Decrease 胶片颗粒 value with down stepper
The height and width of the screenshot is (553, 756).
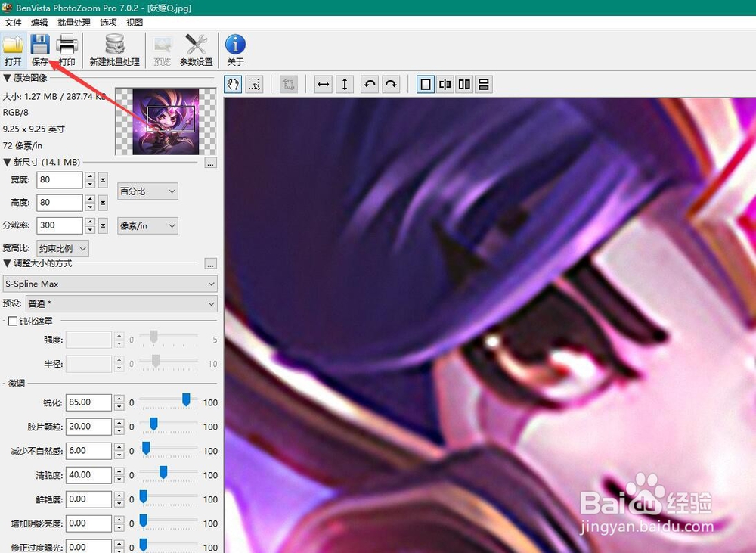[119, 430]
